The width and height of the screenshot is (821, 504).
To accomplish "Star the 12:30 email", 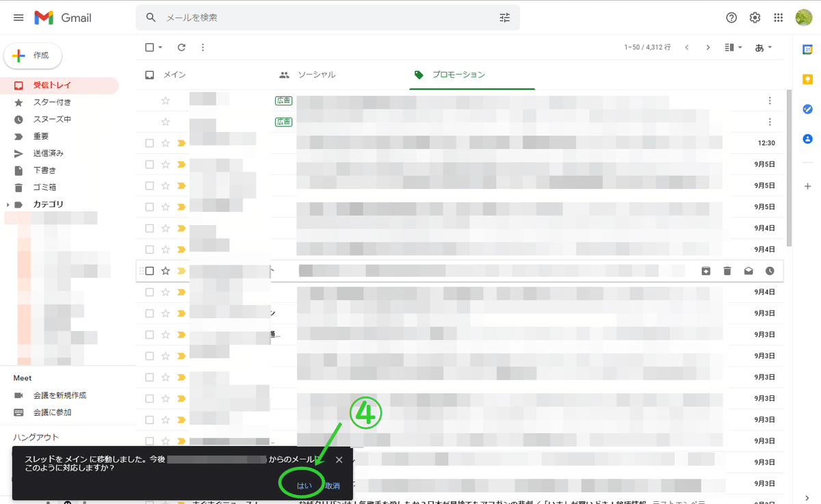I will coord(165,143).
